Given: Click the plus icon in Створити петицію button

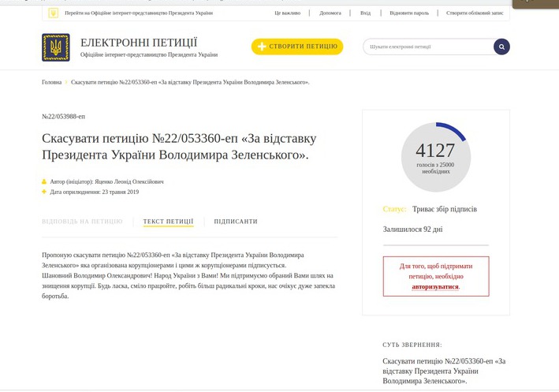Looking at the screenshot, I should (262, 47).
